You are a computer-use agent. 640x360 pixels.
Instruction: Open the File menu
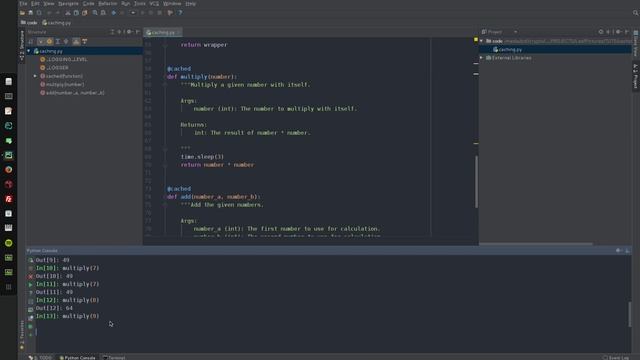point(23,4)
